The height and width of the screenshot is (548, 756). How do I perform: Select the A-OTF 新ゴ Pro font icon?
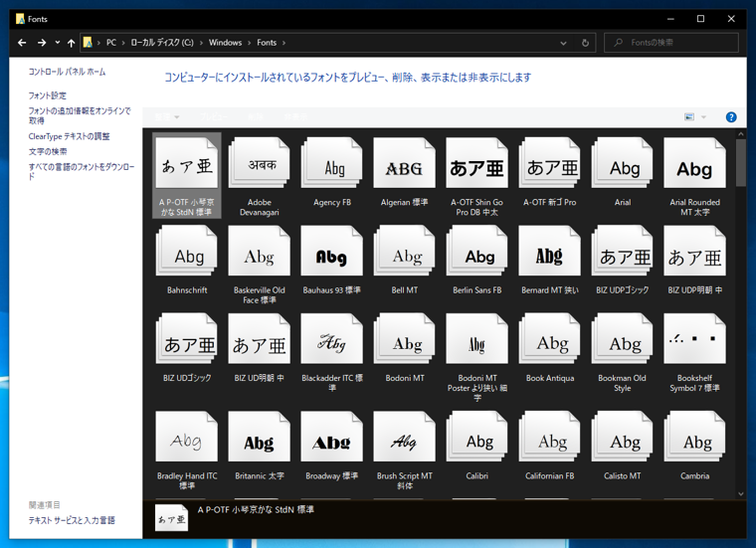(550, 163)
